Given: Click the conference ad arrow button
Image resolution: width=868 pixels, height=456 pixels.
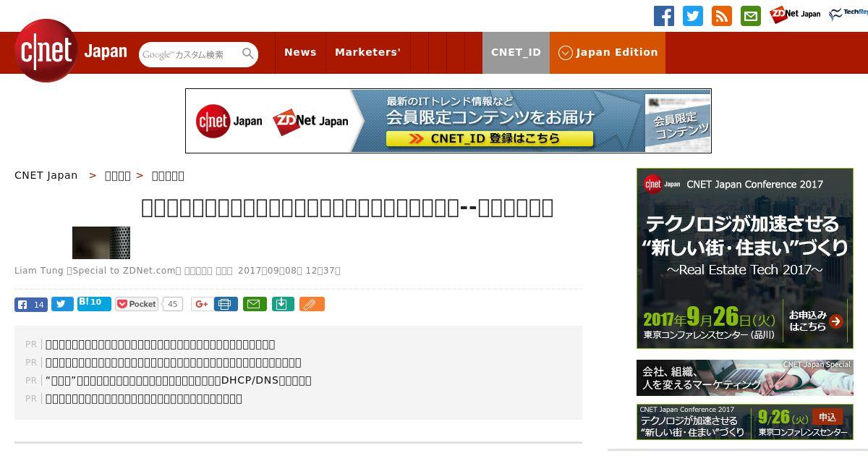Looking at the screenshot, I should click(x=836, y=321).
